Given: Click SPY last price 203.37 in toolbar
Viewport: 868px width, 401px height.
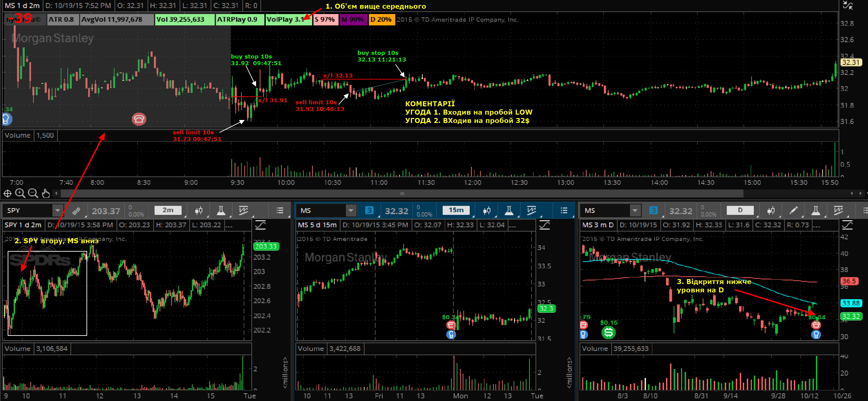Looking at the screenshot, I should [106, 211].
